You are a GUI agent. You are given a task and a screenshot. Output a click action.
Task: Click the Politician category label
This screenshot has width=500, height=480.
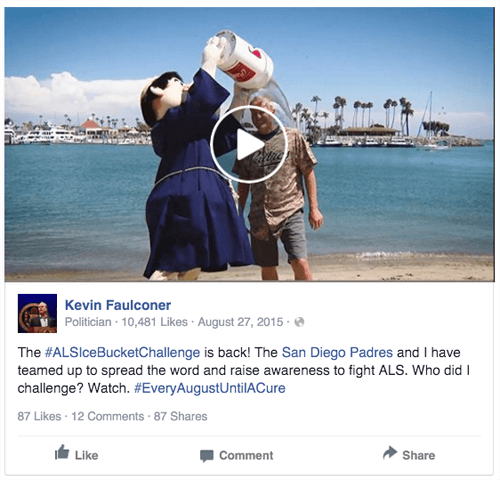pyautogui.click(x=88, y=322)
